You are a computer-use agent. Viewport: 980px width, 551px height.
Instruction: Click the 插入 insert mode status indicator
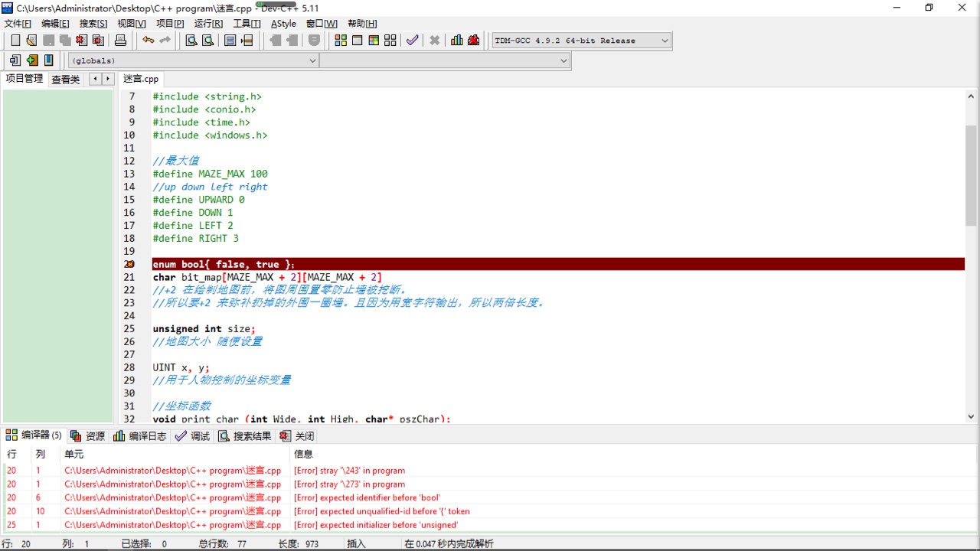point(356,544)
